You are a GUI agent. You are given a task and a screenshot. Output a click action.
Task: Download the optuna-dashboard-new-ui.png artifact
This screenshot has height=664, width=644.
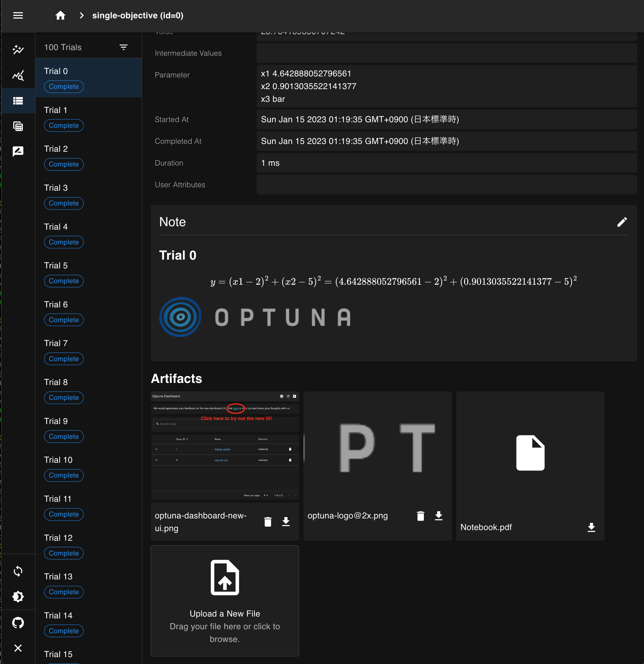(286, 522)
